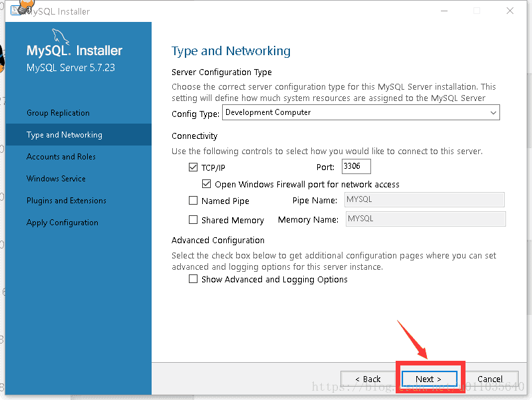Toggle the TCP/IP checkbox
This screenshot has height=400, width=532.
tap(193, 167)
